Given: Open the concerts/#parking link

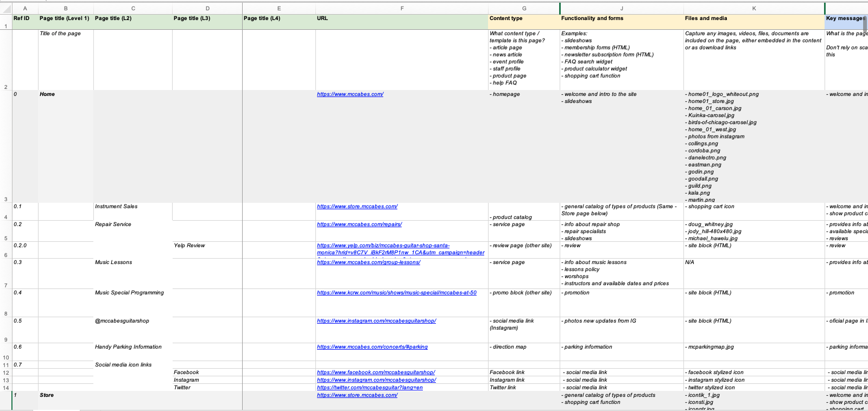Looking at the screenshot, I should click(x=372, y=347).
